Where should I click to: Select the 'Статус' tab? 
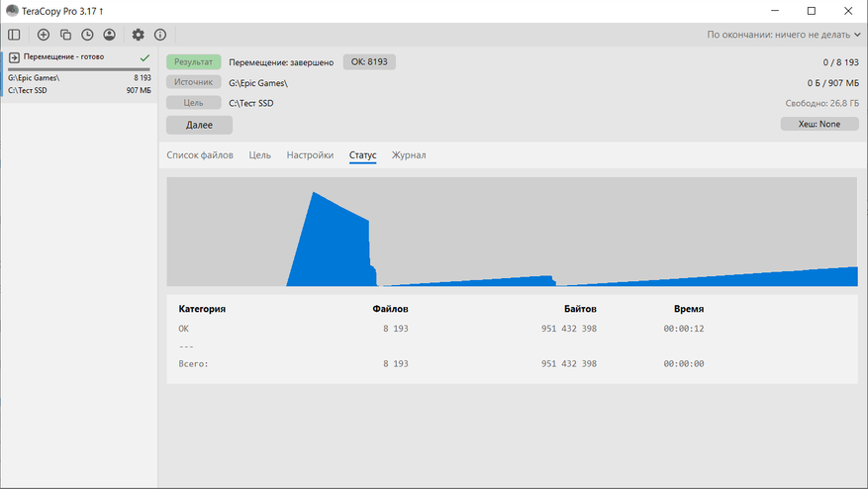click(x=362, y=155)
